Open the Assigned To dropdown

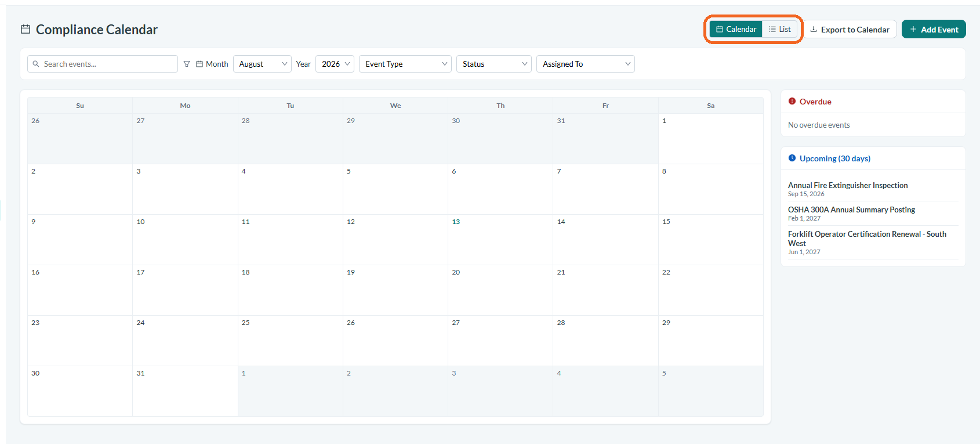pos(586,64)
